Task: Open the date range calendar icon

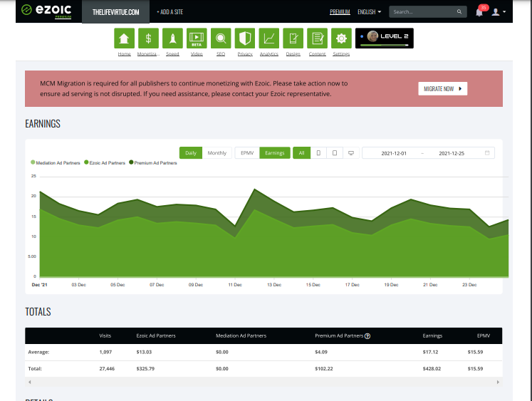Action: point(487,153)
